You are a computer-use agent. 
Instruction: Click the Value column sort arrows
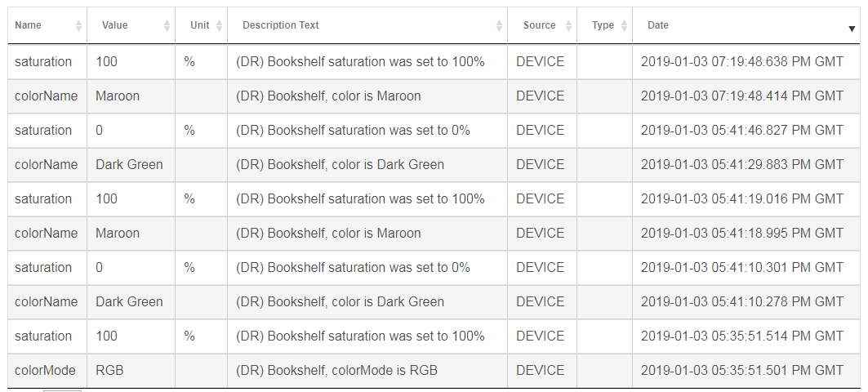[x=167, y=26]
